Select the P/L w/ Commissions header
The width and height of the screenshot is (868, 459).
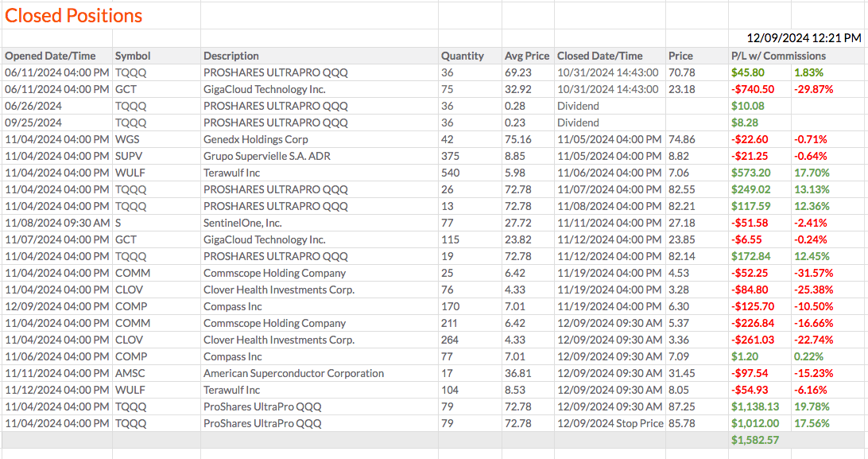pyautogui.click(x=778, y=56)
